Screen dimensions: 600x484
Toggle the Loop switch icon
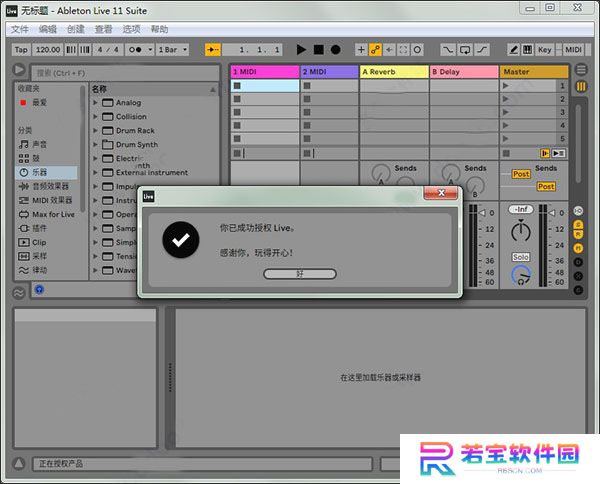(465, 49)
